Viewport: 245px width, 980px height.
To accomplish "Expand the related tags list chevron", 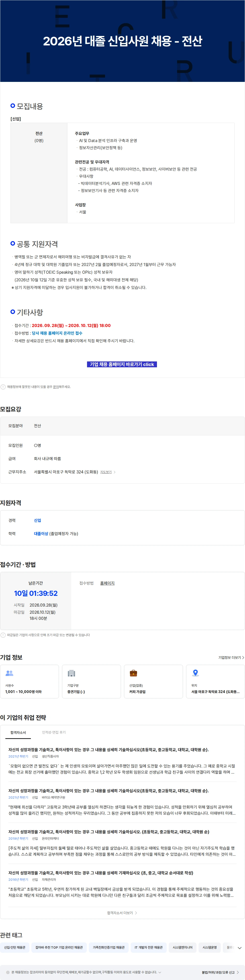I will tap(239, 948).
